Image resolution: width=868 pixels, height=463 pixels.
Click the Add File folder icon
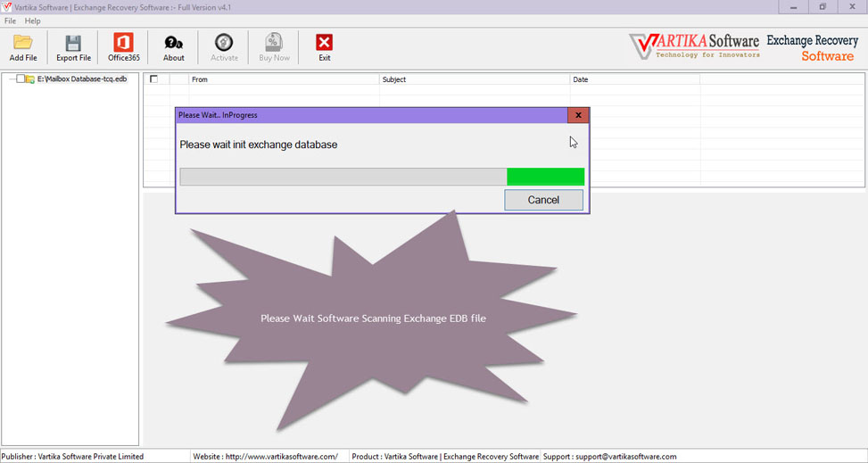[x=23, y=42]
